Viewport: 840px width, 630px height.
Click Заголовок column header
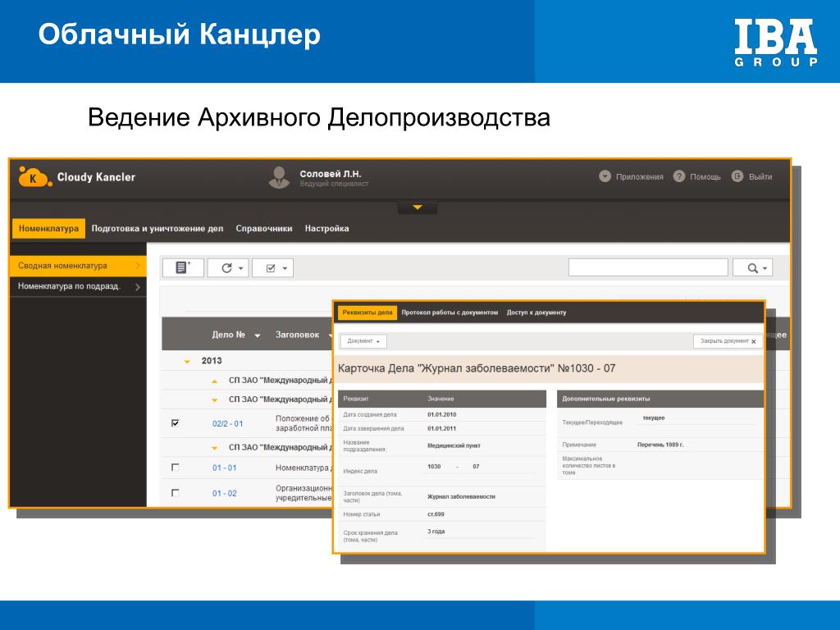tap(297, 335)
